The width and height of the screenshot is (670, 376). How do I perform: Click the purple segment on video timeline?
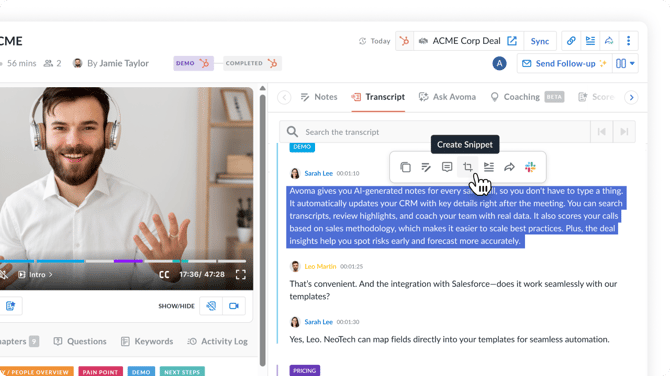click(128, 261)
